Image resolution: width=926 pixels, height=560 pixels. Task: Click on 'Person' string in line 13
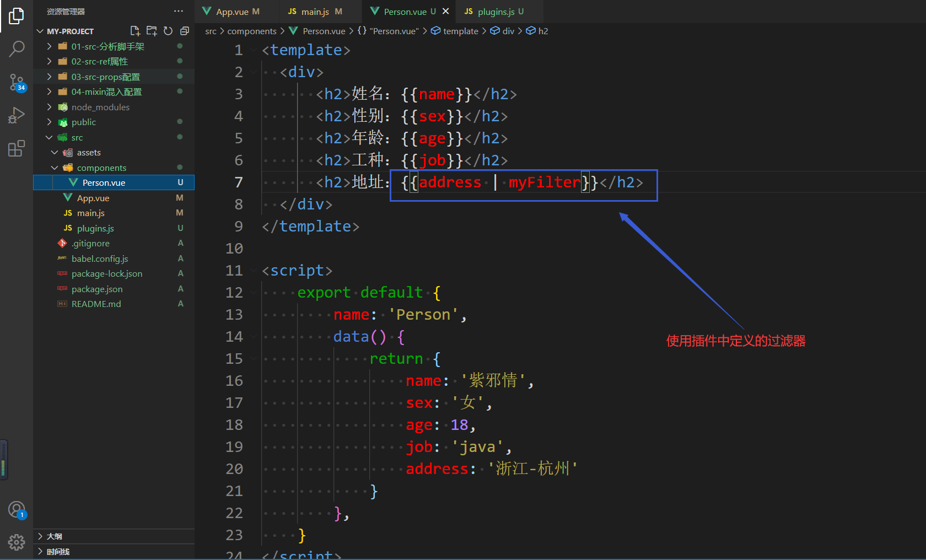[x=423, y=315]
